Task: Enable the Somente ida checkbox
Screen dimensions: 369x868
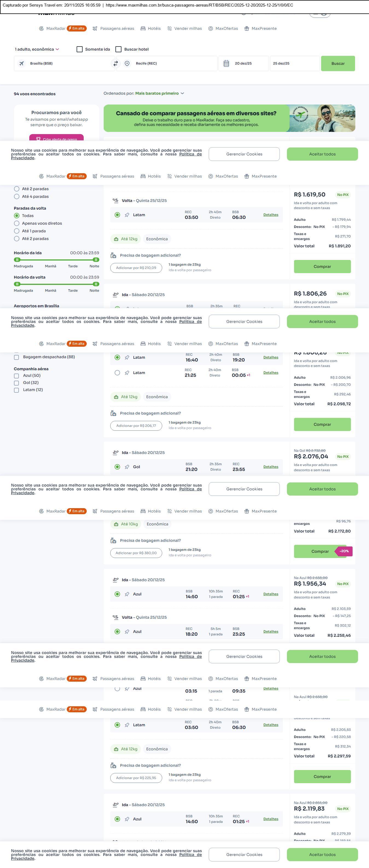Action: 80,49
